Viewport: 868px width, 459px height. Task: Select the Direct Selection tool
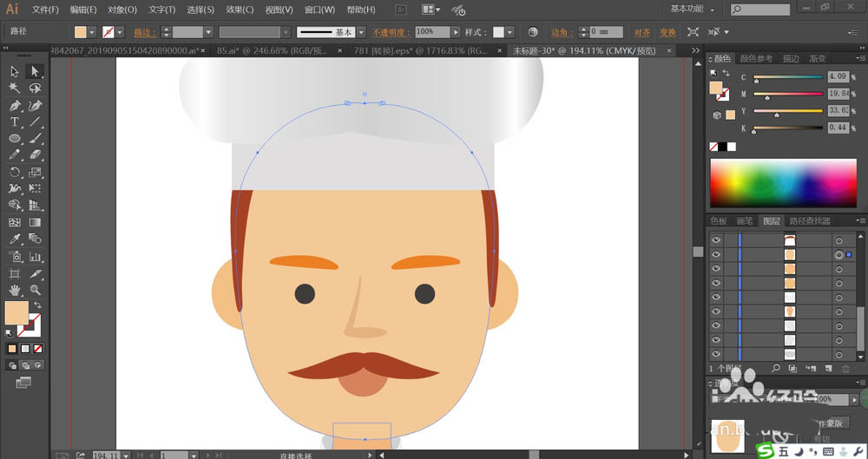[35, 71]
